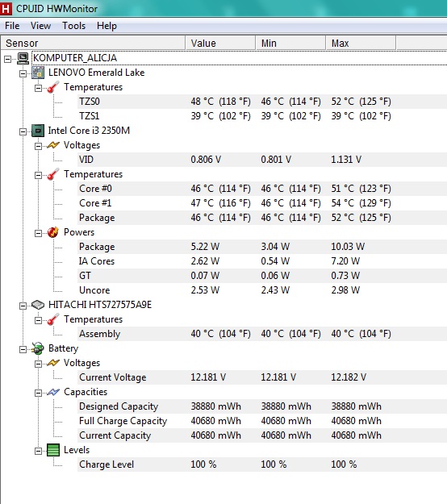The width and height of the screenshot is (447, 504).
Task: Select the Full Charge Capacity row
Action: pyautogui.click(x=261, y=421)
